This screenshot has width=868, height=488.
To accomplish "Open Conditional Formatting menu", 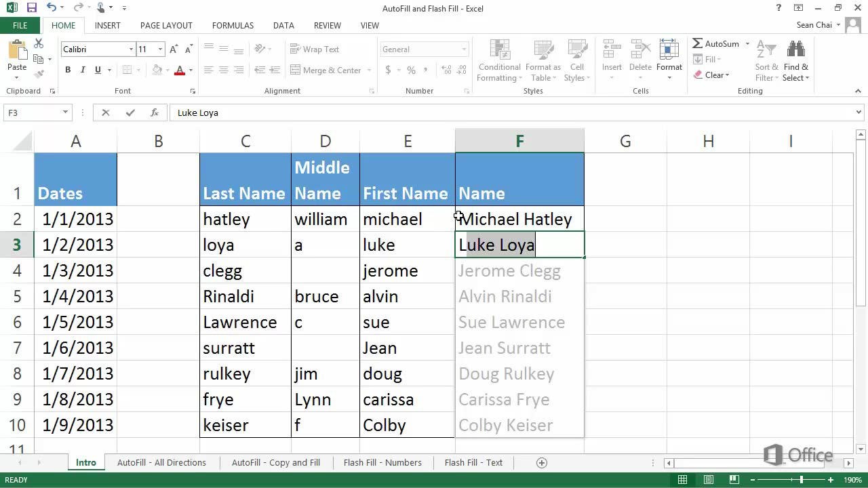I will pos(499,61).
